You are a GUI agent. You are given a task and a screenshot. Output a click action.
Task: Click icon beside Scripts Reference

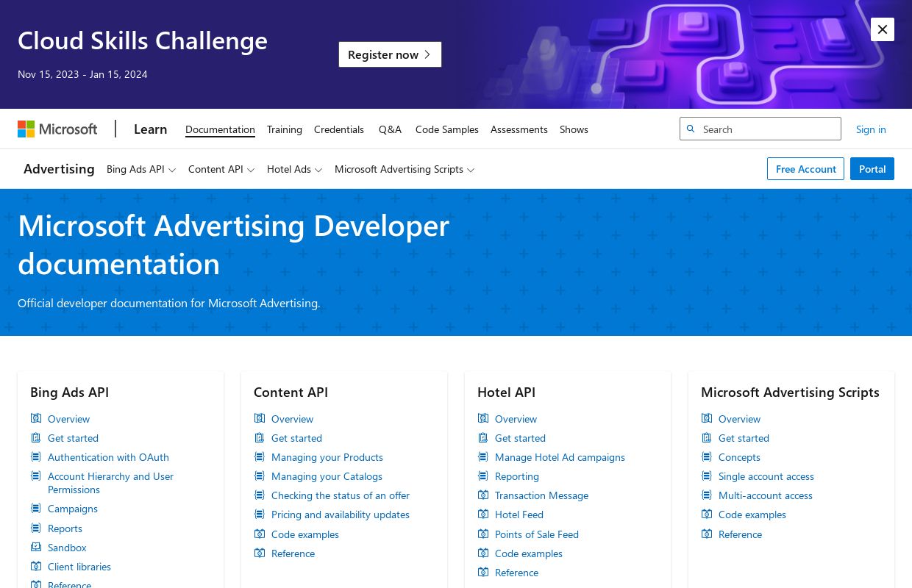[707, 534]
